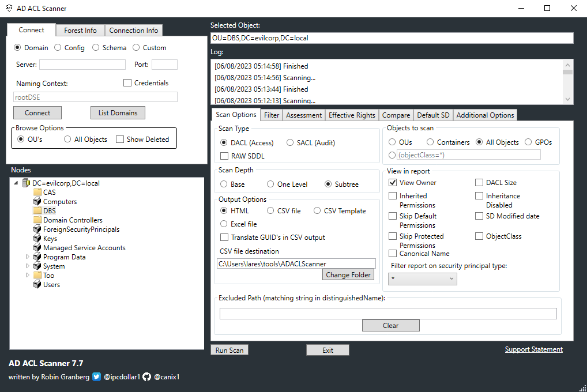Click the Run Scan button

[x=229, y=349]
